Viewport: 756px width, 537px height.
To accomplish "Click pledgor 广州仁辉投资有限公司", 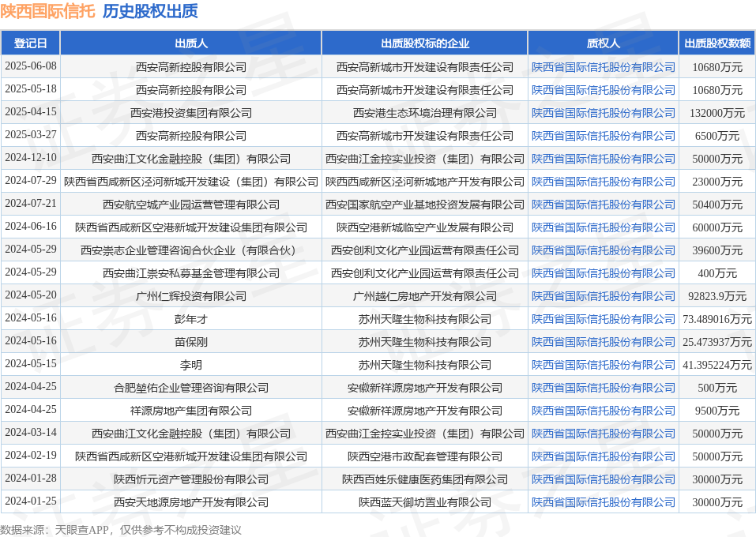I will click(x=191, y=296).
